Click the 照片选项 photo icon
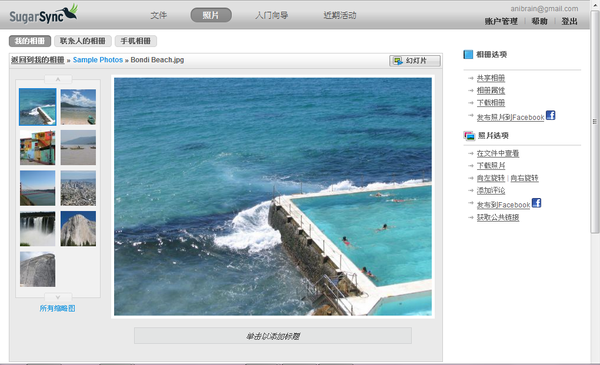This screenshot has width=600, height=365. pos(469,135)
